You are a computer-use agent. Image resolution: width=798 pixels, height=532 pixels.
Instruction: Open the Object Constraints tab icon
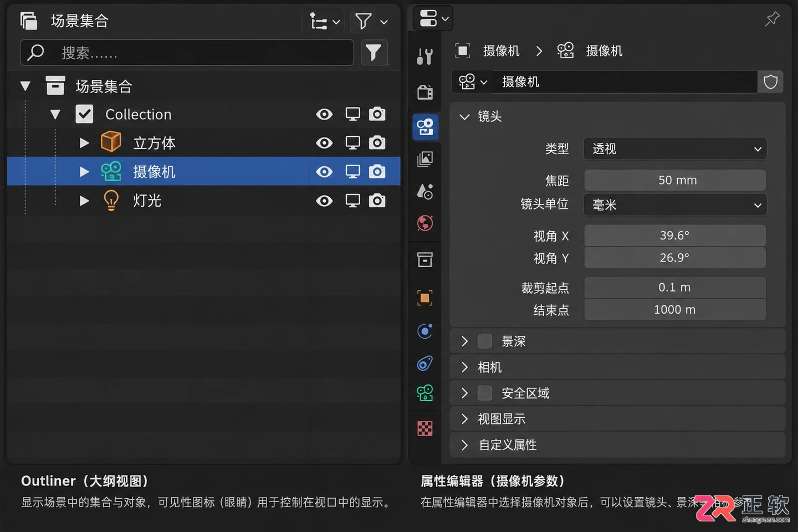pyautogui.click(x=425, y=363)
